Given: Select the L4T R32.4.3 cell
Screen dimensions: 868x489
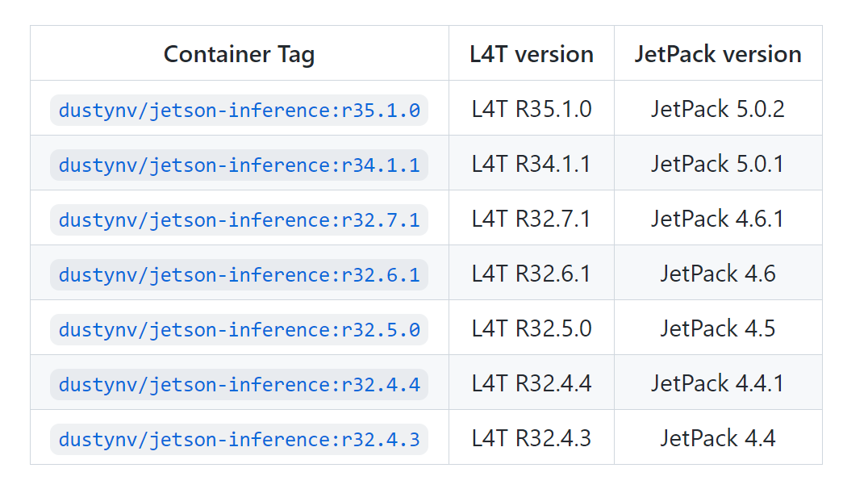Looking at the screenshot, I should (532, 437).
